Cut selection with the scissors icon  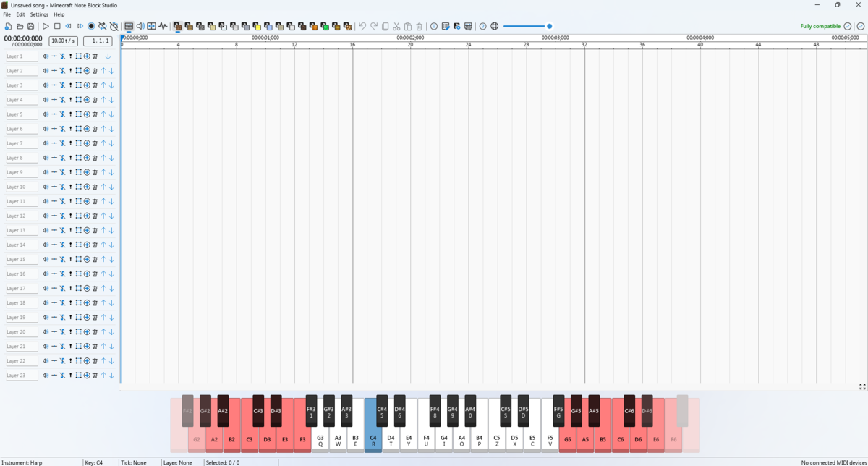[396, 27]
